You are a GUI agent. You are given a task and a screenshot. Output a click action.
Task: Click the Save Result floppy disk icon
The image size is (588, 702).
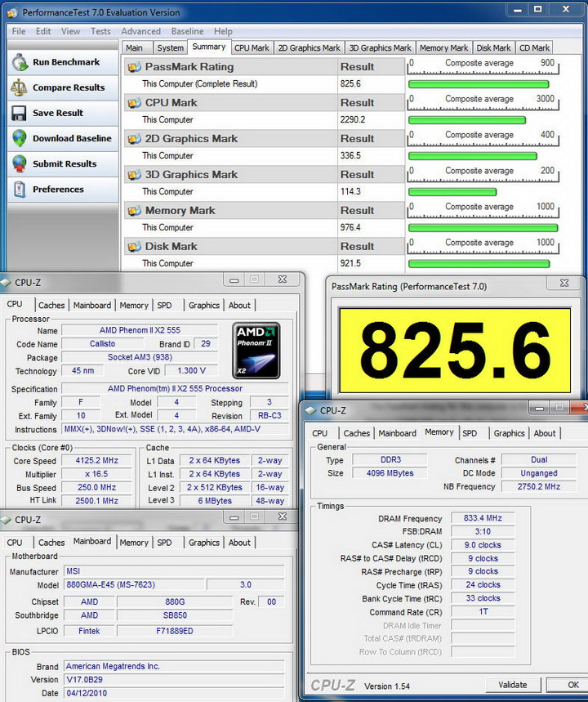[19, 114]
